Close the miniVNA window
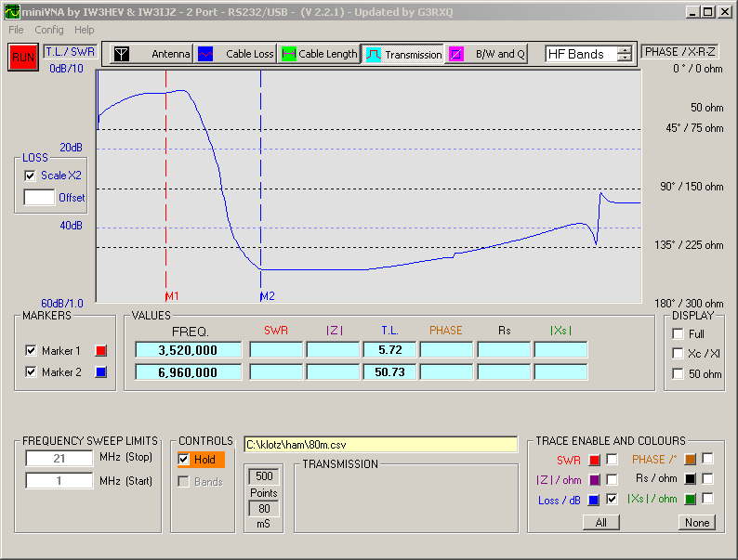 coord(725,12)
